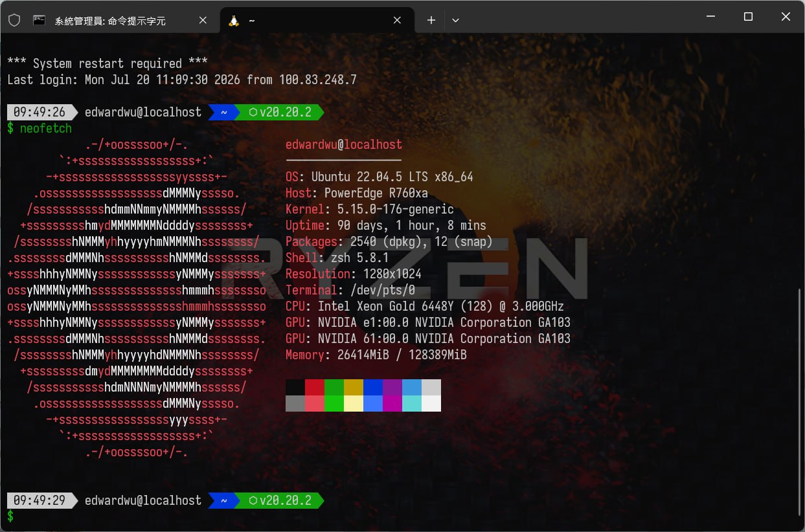Click the dark yellow color swatch
805x532 pixels.
(354, 387)
